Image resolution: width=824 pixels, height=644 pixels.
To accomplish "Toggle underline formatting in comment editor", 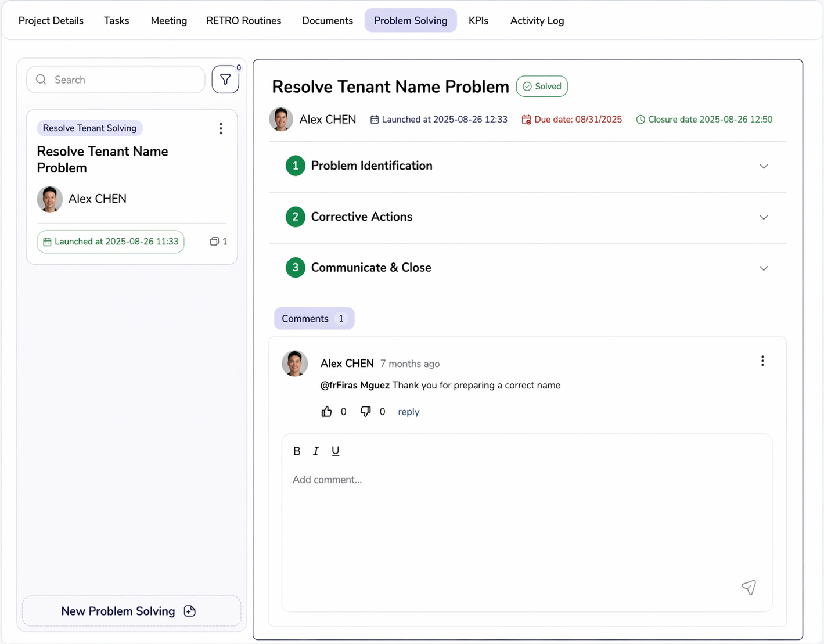I will click(336, 451).
